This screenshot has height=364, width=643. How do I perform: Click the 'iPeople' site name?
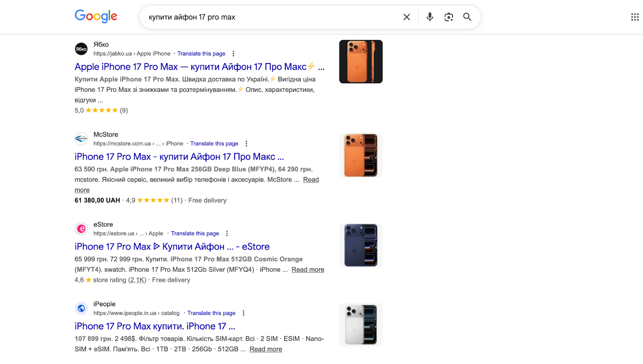pos(104,304)
